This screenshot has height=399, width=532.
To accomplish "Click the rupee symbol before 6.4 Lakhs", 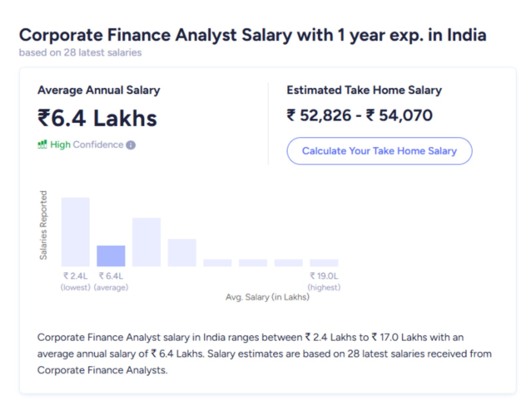I will [x=45, y=119].
